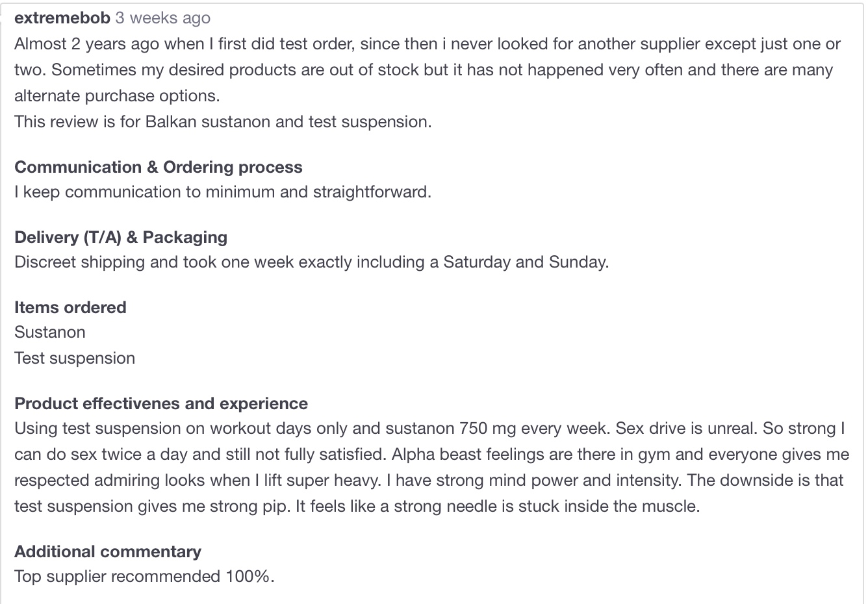This screenshot has width=868, height=604.
Task: Open the extremebob user profile link
Action: click(x=62, y=18)
